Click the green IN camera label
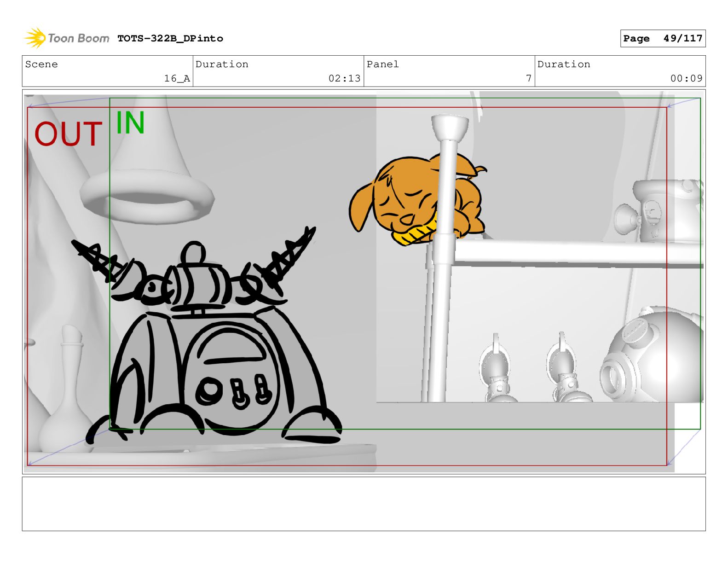Screen dimensions: 728x564 [130, 122]
